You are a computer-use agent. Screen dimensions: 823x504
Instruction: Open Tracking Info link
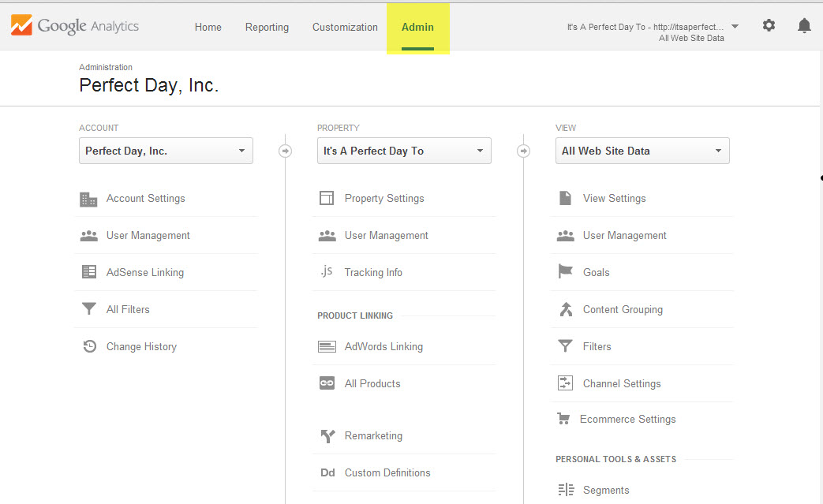pos(373,272)
